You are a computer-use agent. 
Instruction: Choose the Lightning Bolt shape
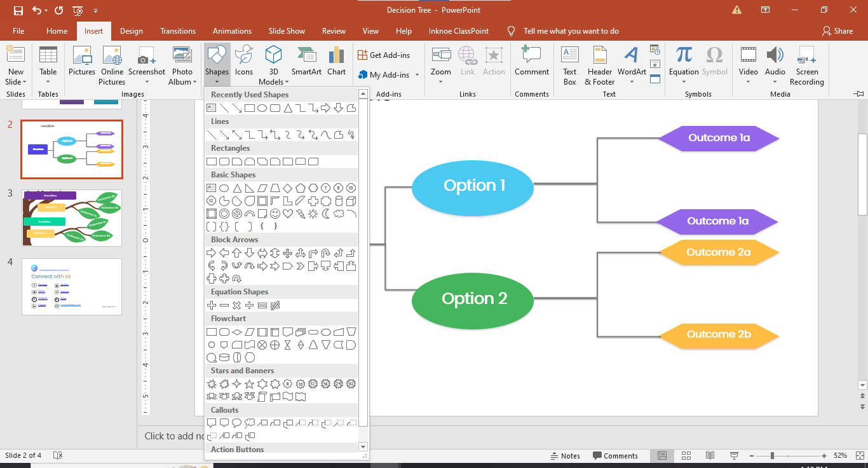[x=301, y=214]
